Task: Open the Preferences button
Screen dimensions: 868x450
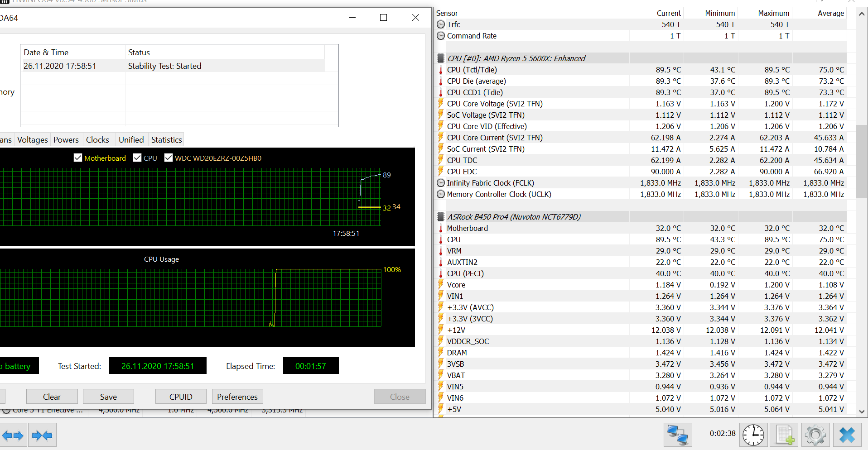Action: coord(237,397)
